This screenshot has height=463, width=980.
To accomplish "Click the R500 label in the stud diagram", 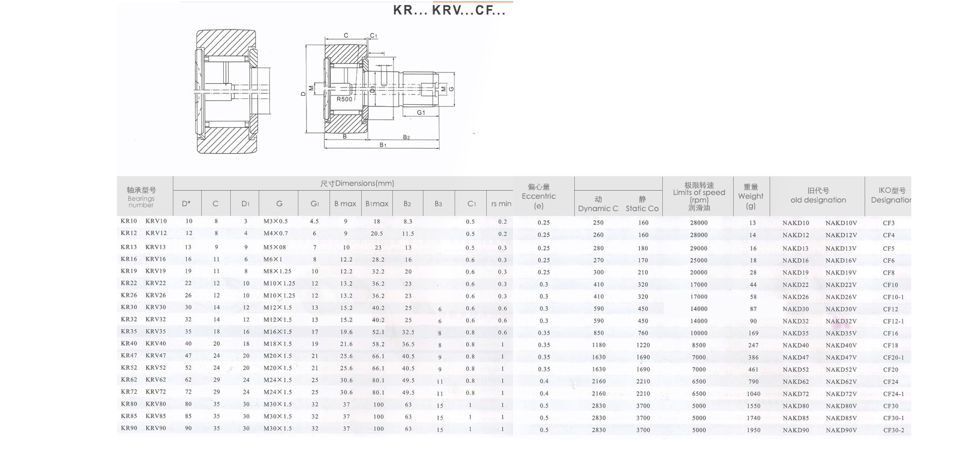I will (x=345, y=99).
